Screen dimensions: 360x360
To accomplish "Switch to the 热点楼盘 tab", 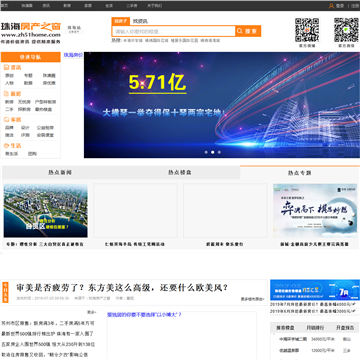I will (180, 173).
